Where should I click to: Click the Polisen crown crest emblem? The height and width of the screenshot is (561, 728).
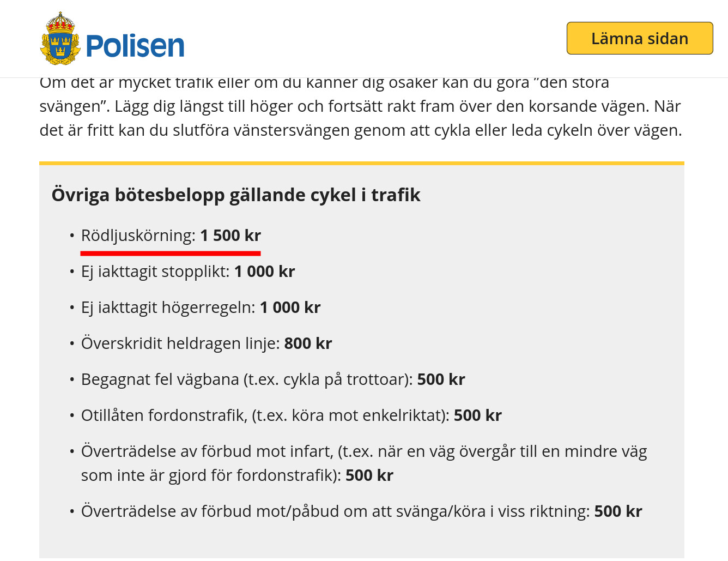tap(60, 39)
